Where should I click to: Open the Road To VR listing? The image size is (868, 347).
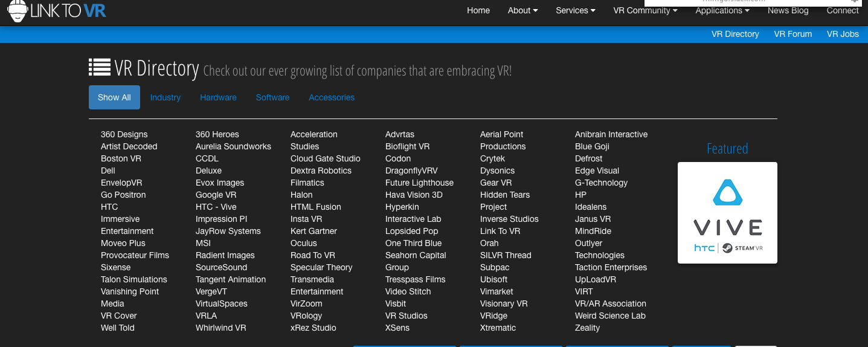pyautogui.click(x=313, y=255)
